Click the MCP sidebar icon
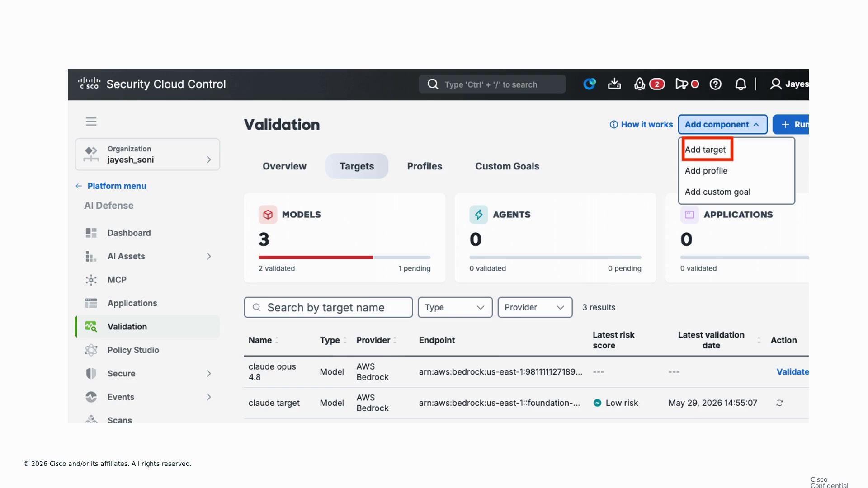The width and height of the screenshot is (868, 488). coord(91,280)
